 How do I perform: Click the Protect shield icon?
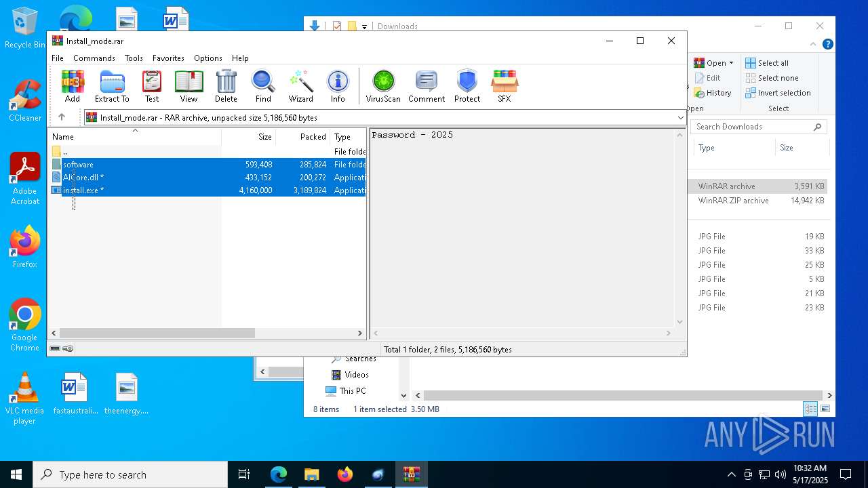point(467,86)
